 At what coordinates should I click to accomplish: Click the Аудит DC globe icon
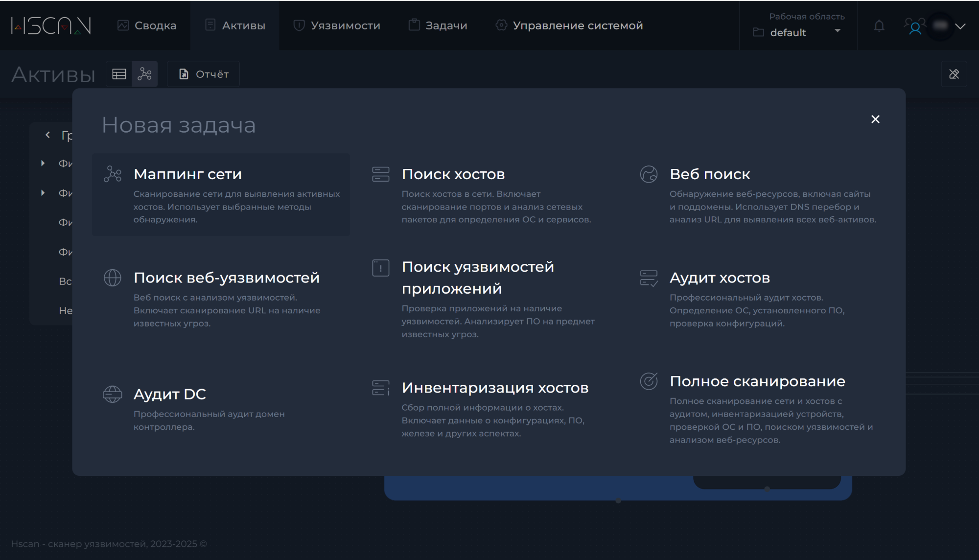[113, 394]
